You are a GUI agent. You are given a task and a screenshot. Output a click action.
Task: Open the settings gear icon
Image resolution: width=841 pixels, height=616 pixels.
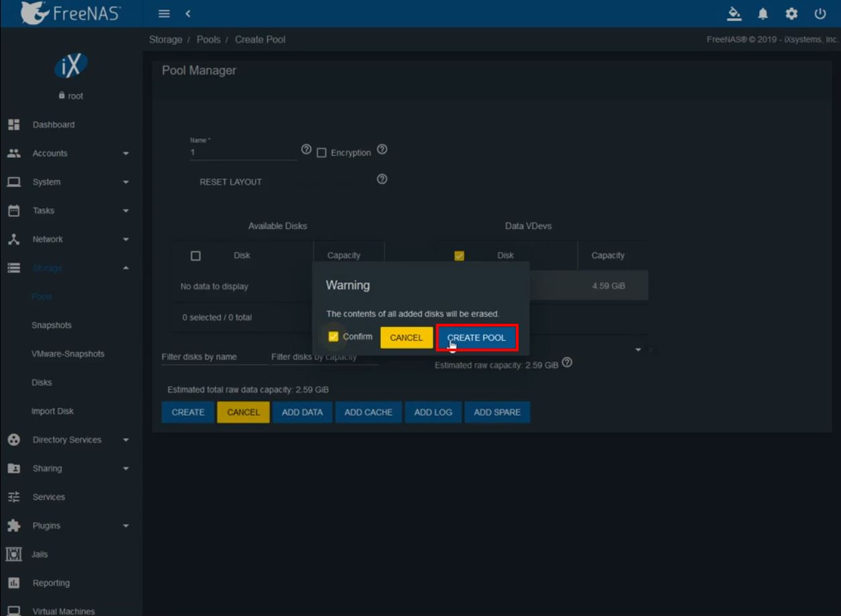pos(791,13)
